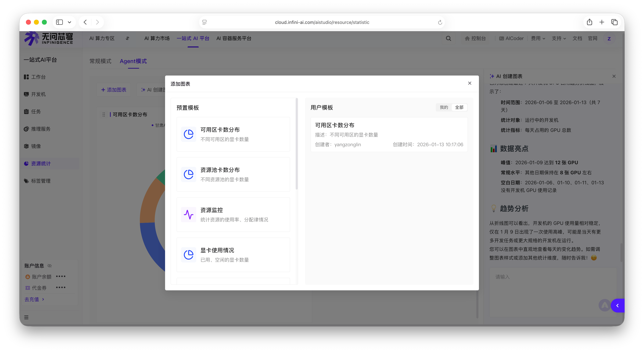Expand the 费用 dropdown menu
The width and height of the screenshot is (644, 352).
[538, 38]
